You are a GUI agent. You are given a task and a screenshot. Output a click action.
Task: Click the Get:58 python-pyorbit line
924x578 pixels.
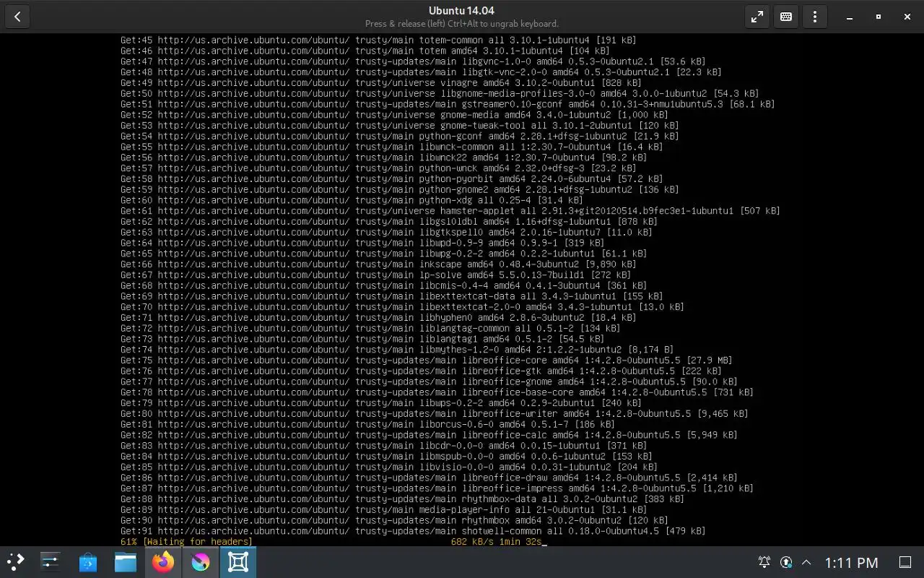pyautogui.click(x=392, y=179)
